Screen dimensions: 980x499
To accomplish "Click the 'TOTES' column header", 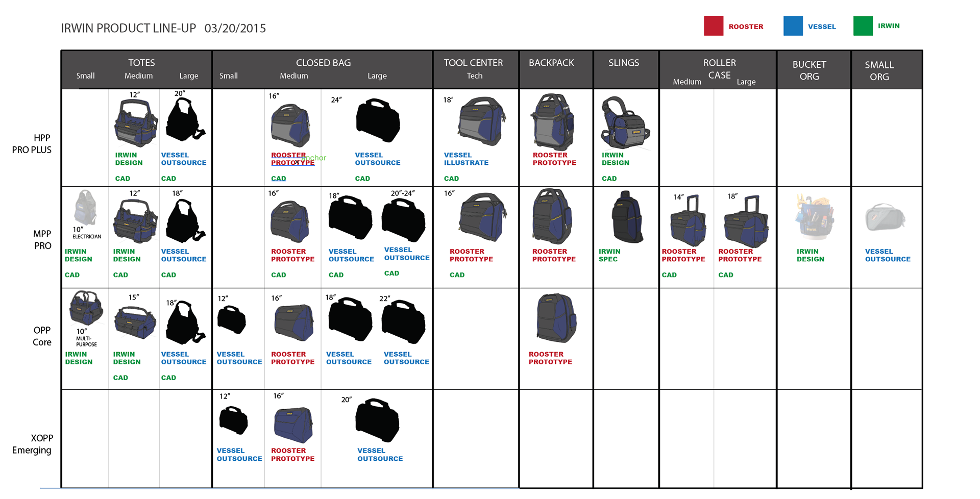I will pyautogui.click(x=141, y=63).
